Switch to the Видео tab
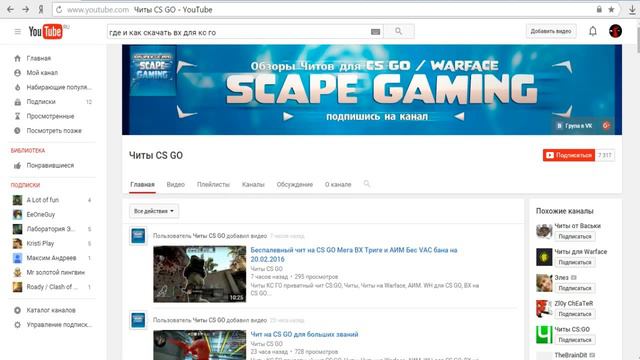Image resolution: width=640 pixels, height=360 pixels. (176, 184)
